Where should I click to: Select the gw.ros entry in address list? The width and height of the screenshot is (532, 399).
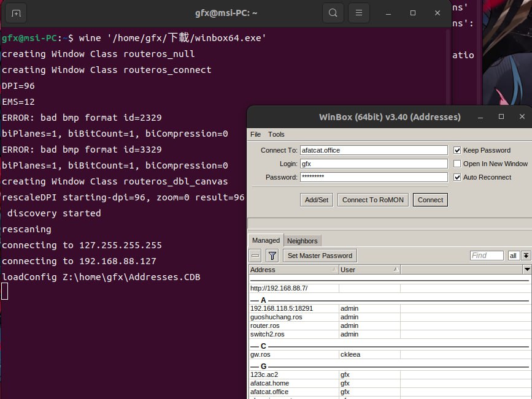[x=260, y=354]
